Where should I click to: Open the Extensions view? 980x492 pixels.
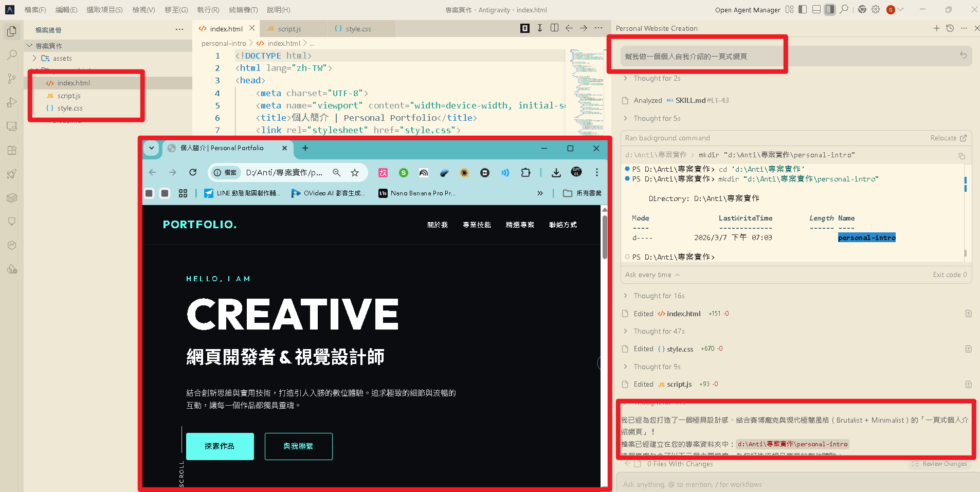pyautogui.click(x=11, y=150)
